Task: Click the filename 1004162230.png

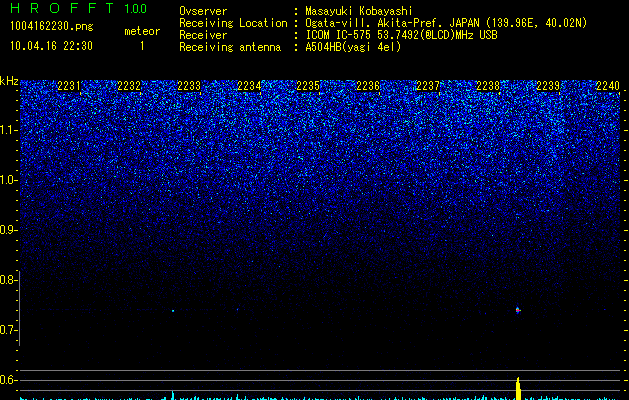Action: tap(52, 26)
